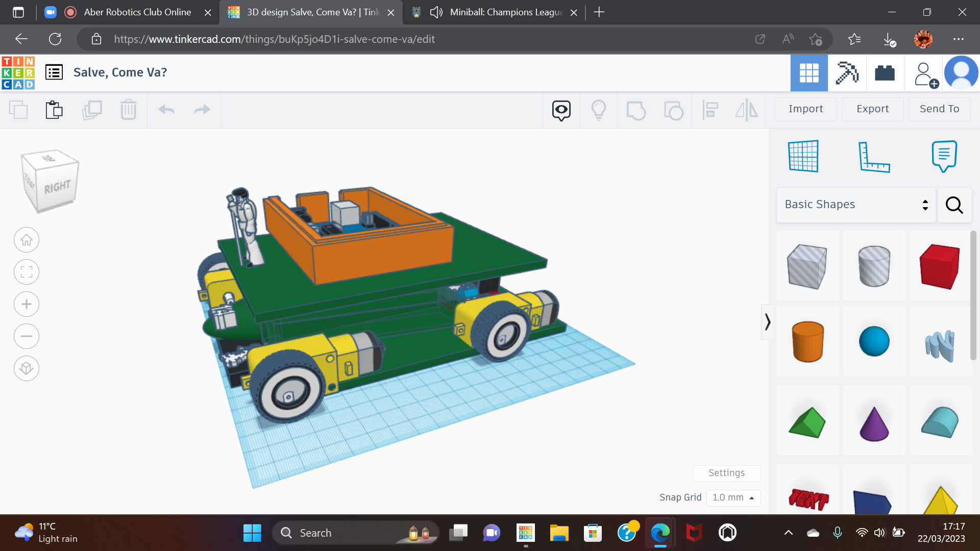980x551 pixels.
Task: Open a new browser tab
Action: pyautogui.click(x=599, y=12)
